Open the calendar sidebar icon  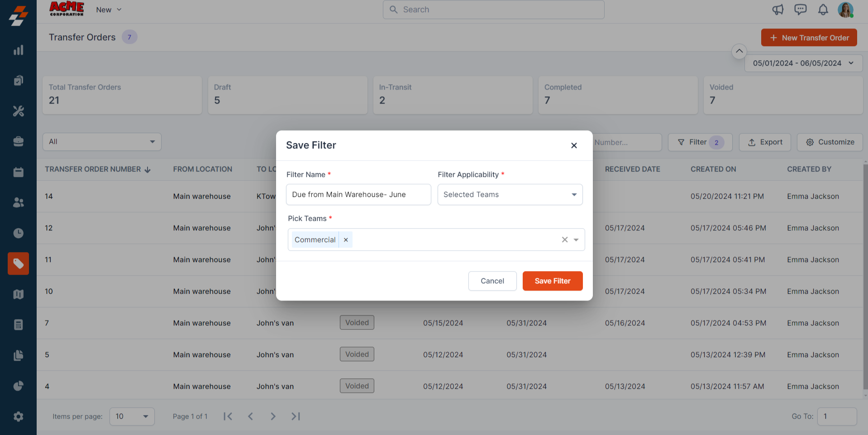point(18,172)
